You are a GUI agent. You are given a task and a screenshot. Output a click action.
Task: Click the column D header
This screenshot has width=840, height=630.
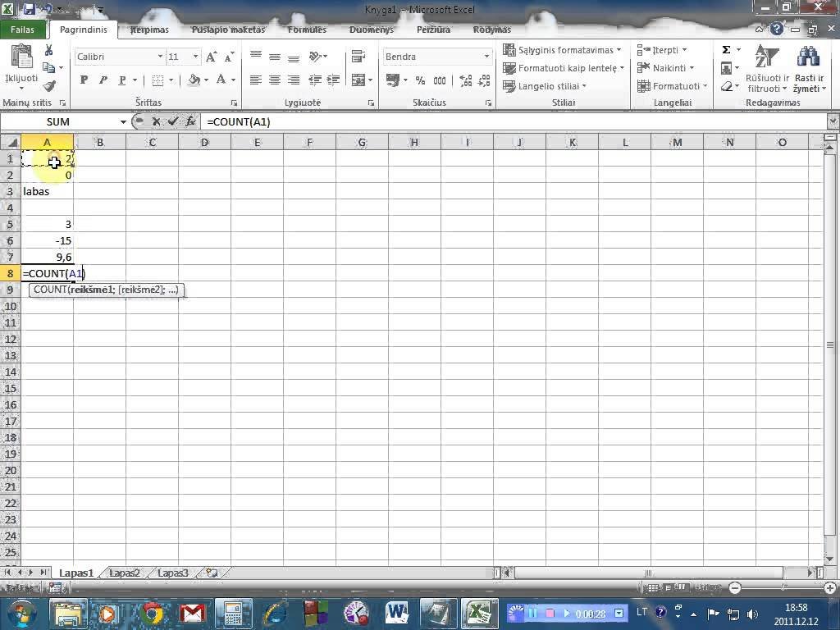coord(204,143)
